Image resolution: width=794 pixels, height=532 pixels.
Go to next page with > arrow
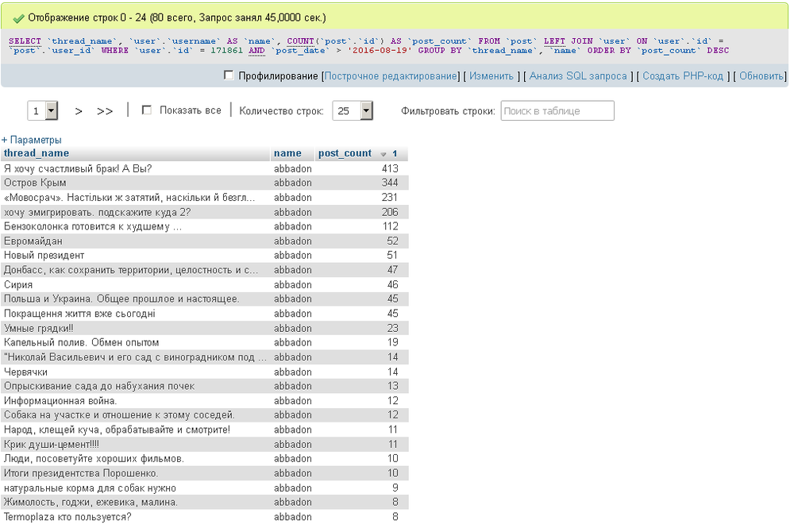[x=79, y=111]
